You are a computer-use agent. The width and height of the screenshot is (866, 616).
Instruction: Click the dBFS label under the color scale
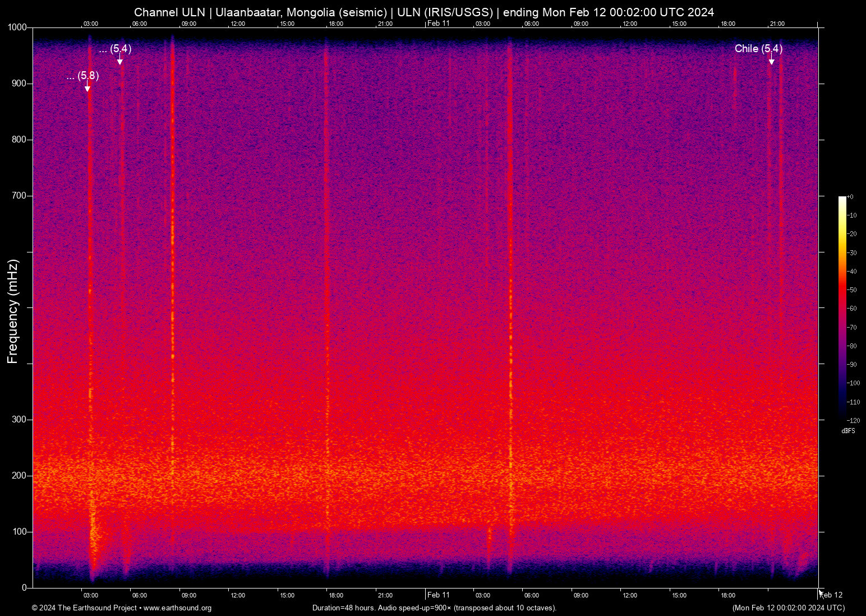click(x=849, y=430)
